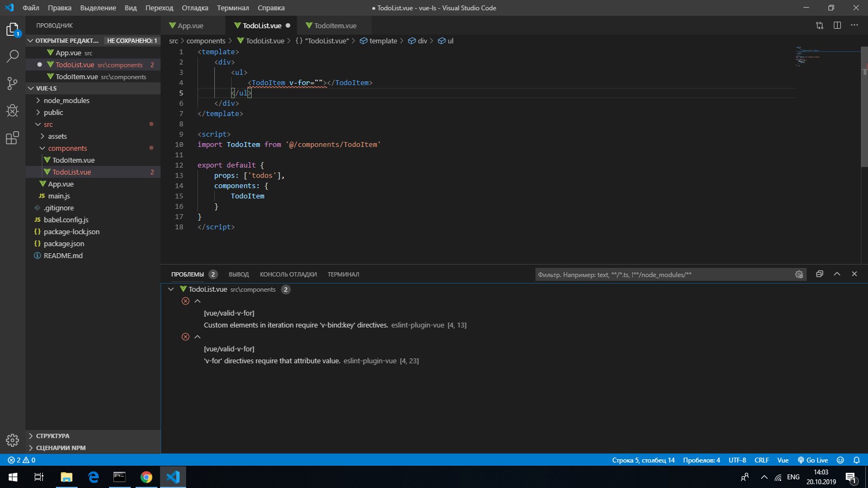The height and width of the screenshot is (488, 868).
Task: Open the Терминал menu in menu bar
Action: coord(233,8)
